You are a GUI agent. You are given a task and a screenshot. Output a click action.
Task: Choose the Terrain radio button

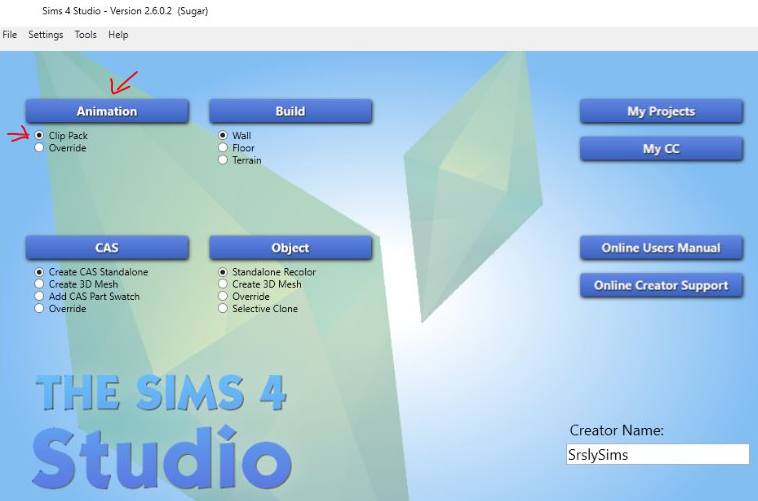pyautogui.click(x=224, y=160)
